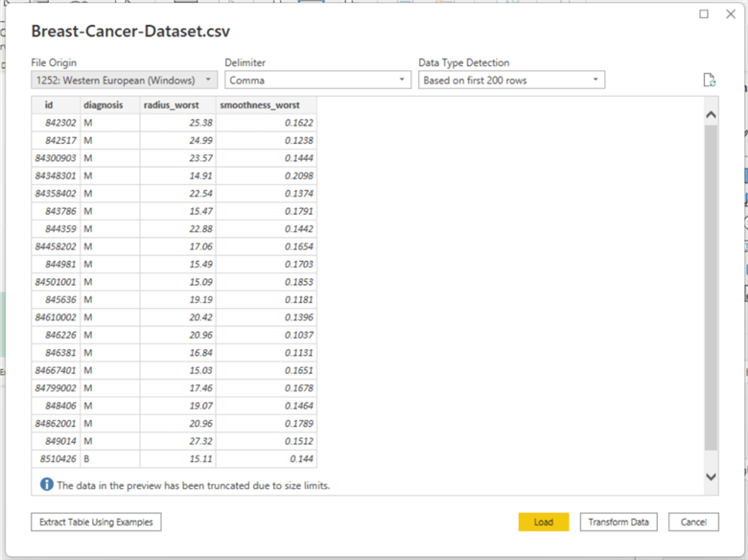The width and height of the screenshot is (748, 560).
Task: Click the info icon beside truncated message
Action: tap(46, 485)
